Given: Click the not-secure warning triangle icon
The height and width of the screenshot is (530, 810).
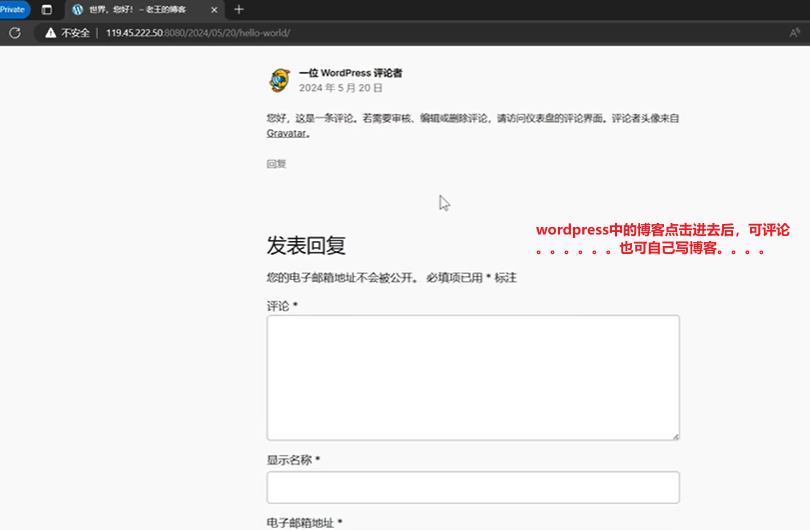Looking at the screenshot, I should (50, 33).
